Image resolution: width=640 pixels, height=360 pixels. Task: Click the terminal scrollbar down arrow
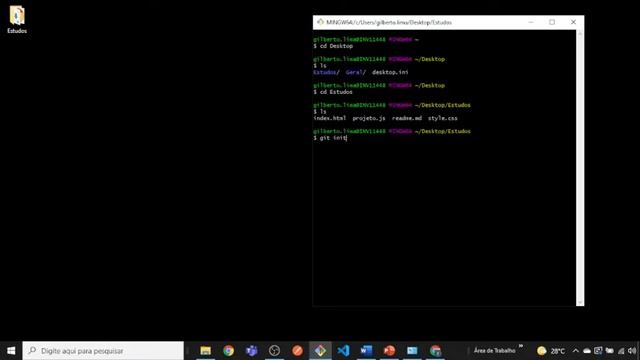pos(580,302)
